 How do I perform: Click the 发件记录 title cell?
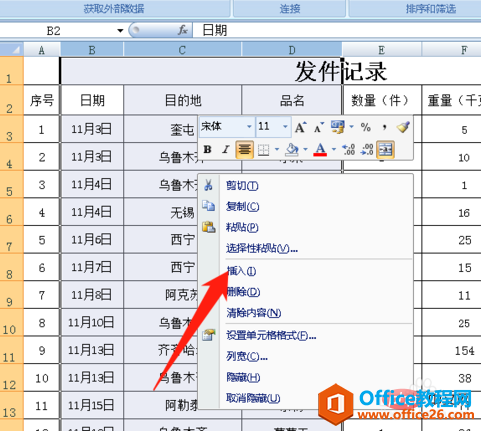(341, 71)
